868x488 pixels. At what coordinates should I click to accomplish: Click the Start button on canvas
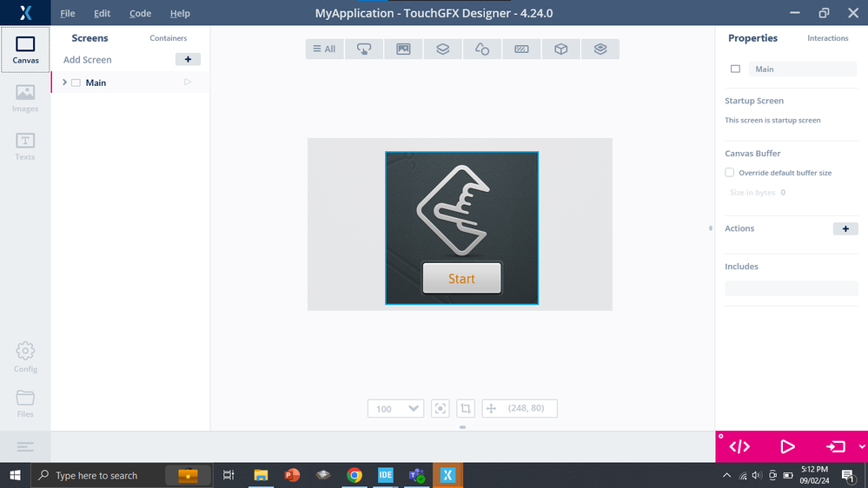click(x=461, y=278)
